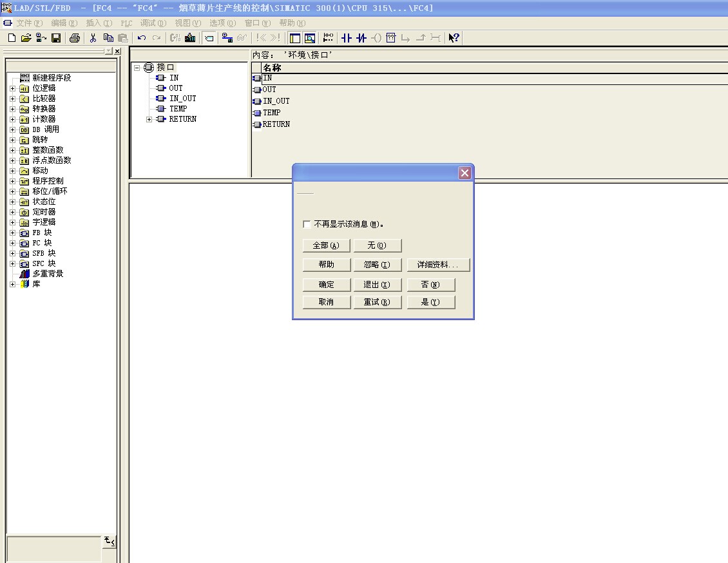The width and height of the screenshot is (728, 563).
Task: Click the 全部(A) button
Action: coord(326,245)
